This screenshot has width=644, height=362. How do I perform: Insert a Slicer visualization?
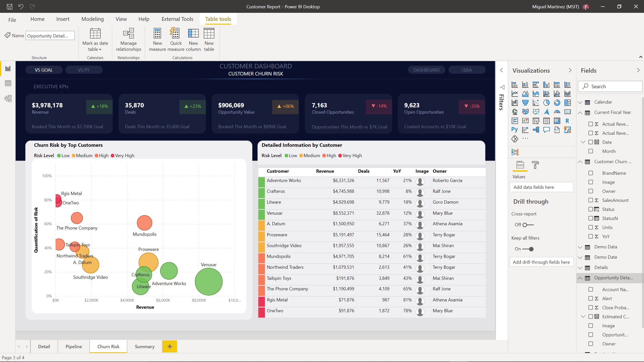click(x=536, y=121)
